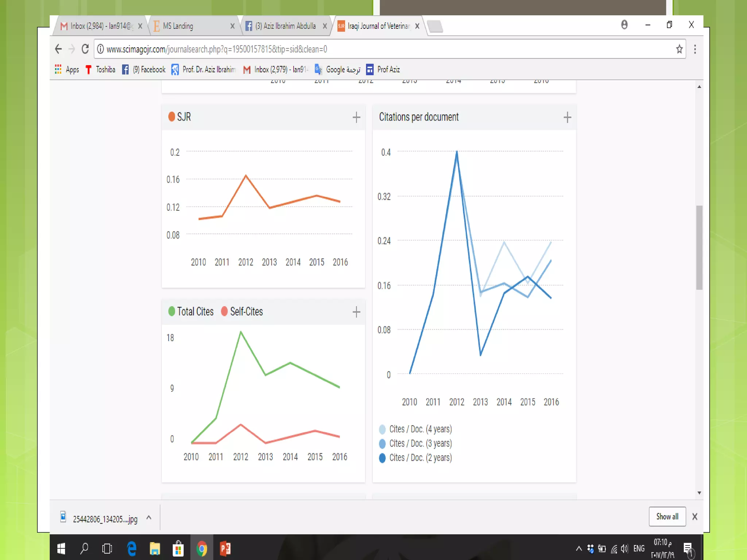This screenshot has width=747, height=560.
Task: Bookmark page with the star icon
Action: coord(679,49)
